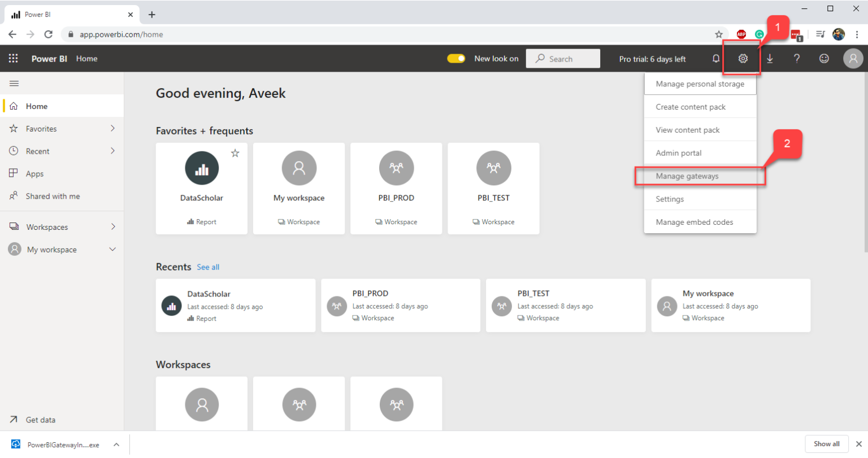Open PBI_PROD card in Favorites
The height and width of the screenshot is (458, 868).
(396, 188)
